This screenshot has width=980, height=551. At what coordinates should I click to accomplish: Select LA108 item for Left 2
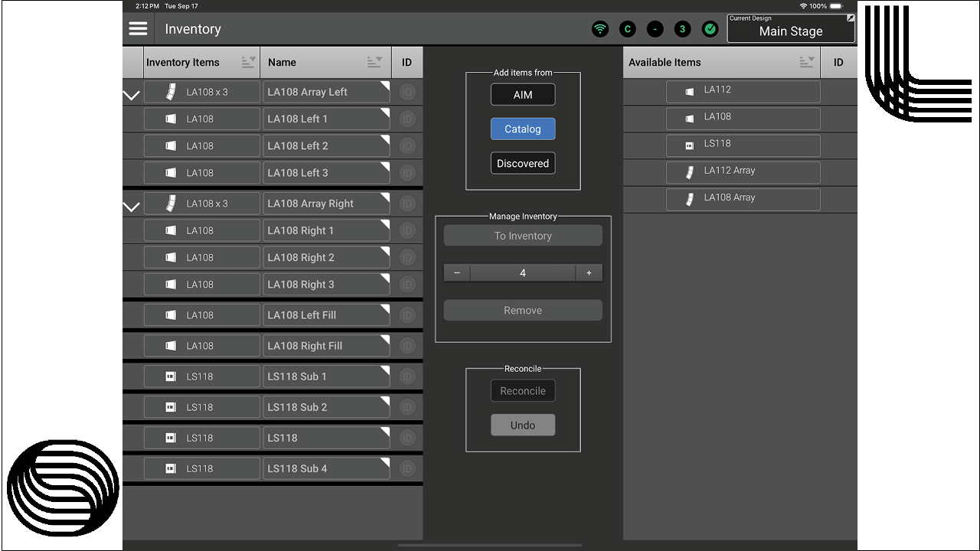[202, 145]
